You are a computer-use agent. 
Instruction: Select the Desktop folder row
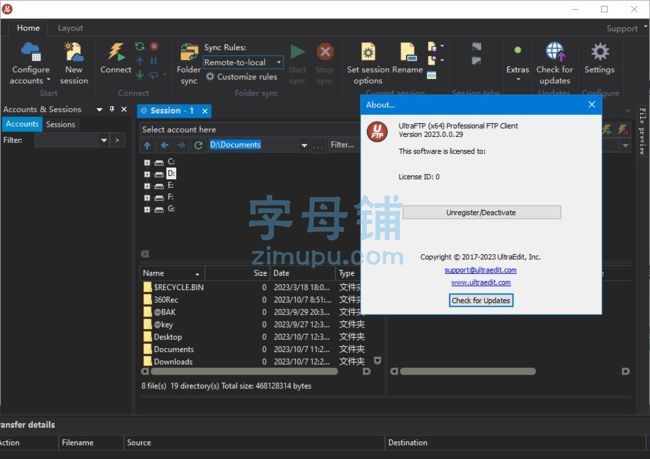(x=253, y=337)
